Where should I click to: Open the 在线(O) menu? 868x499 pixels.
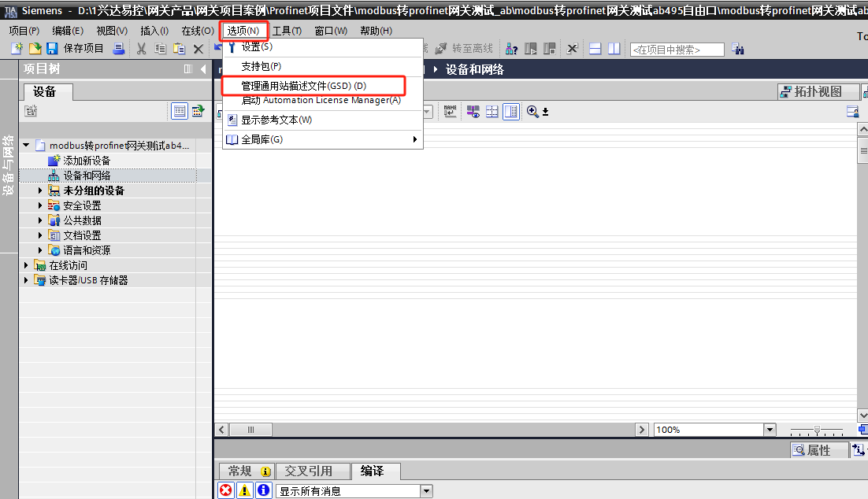198,31
